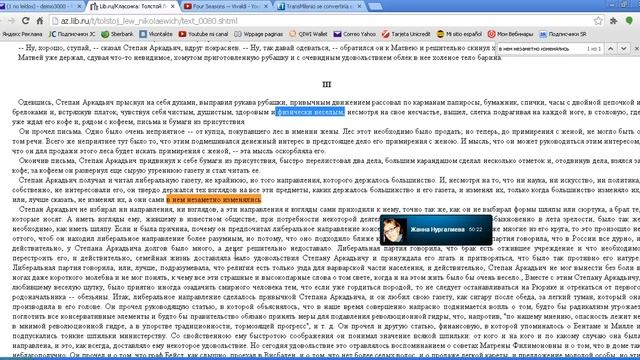Image resolution: width=640 pixels, height=360 pixels.
Task: Open the Correo Yahoo bookmark
Action: pyautogui.click(x=354, y=34)
